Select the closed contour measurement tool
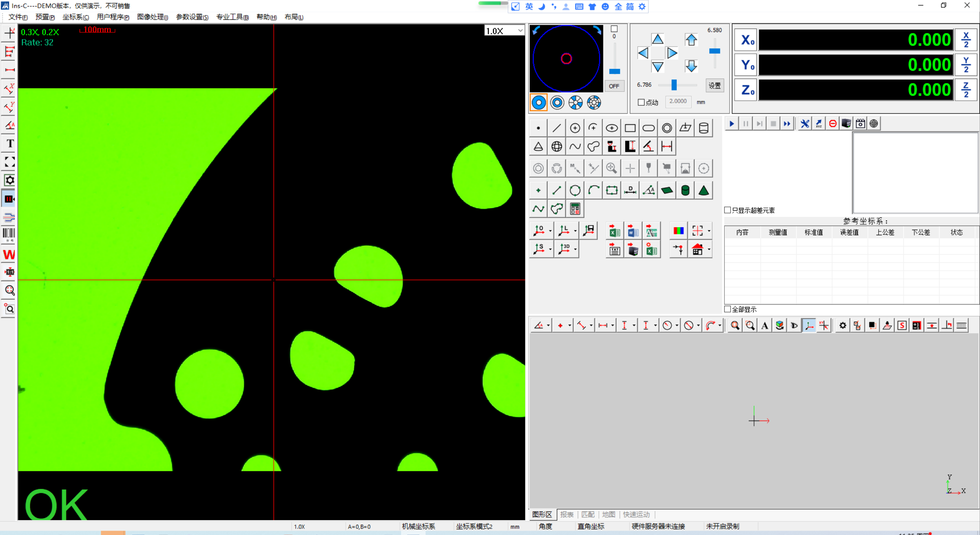This screenshot has height=535, width=980. coord(593,146)
